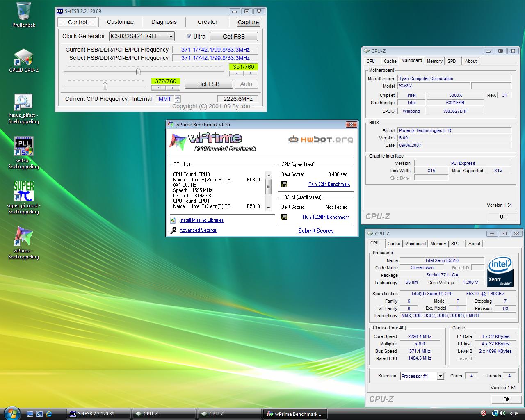The width and height of the screenshot is (525, 420).
Task: Open the Install Missing Libraries link
Action: (x=201, y=220)
